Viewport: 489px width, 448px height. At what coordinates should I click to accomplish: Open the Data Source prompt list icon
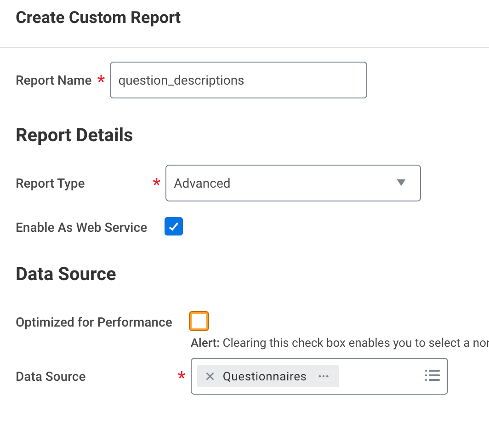click(432, 375)
